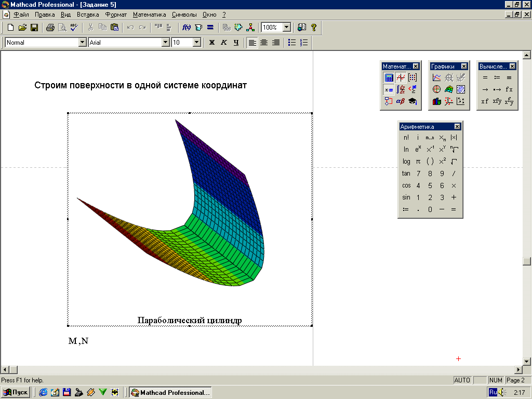
Task: Launch Internet Explorer from quick launch
Action: (x=43, y=393)
